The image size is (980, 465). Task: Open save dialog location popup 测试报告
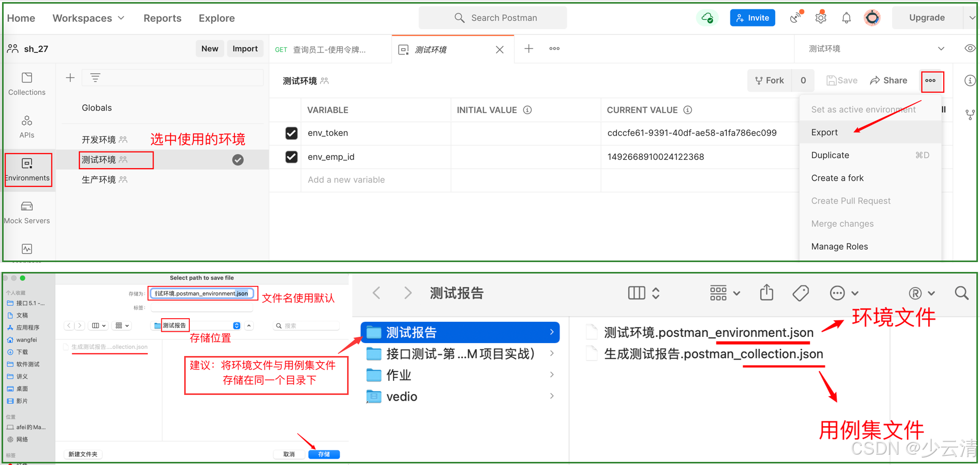tap(197, 325)
